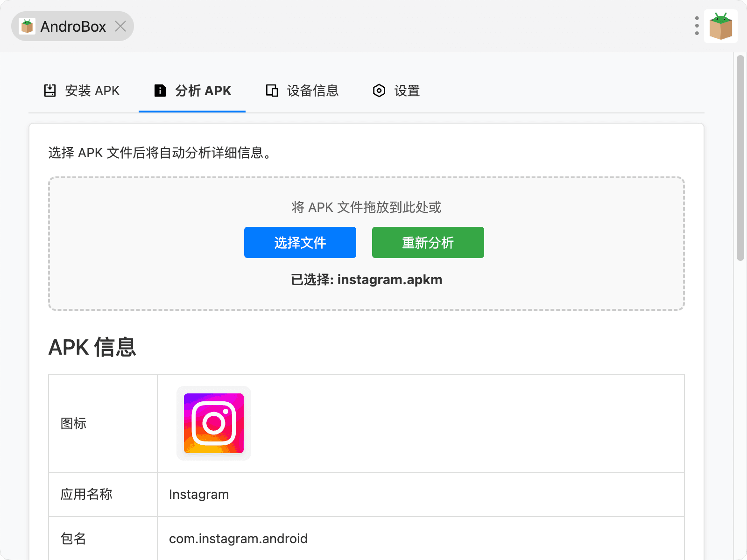Click the app name value Instagram

tap(199, 494)
